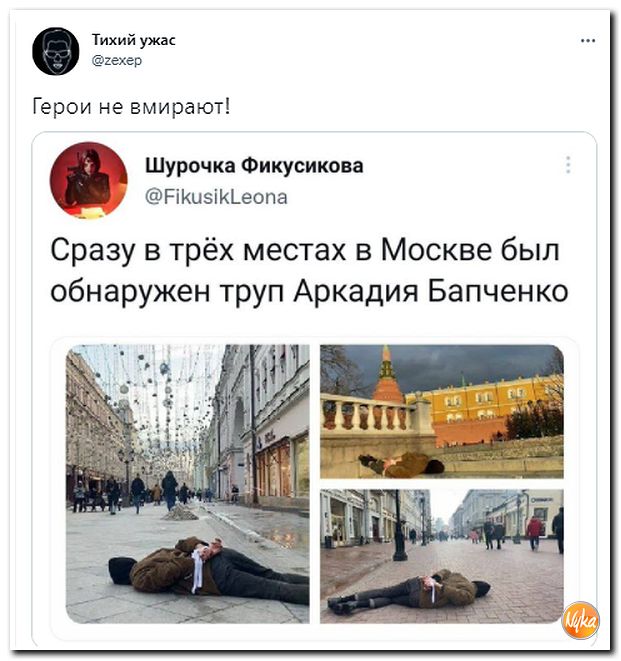Open the Тихий ужас profile avatar
The image size is (621, 661).
click(x=56, y=51)
